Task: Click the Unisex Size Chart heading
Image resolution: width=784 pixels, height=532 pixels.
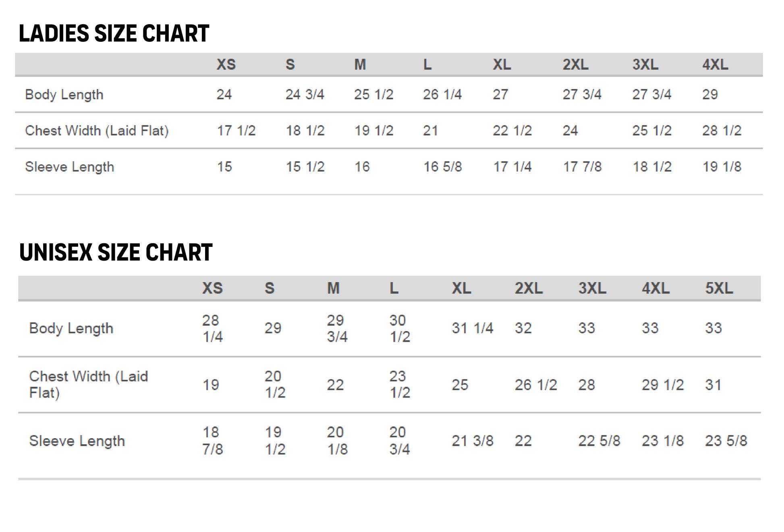Action: click(x=116, y=253)
